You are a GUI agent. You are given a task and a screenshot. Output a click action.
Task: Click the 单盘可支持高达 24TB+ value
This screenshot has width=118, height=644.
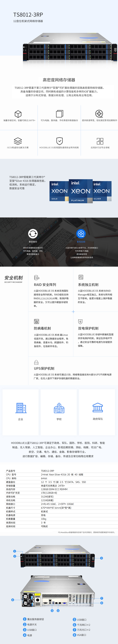click(x=53, y=486)
